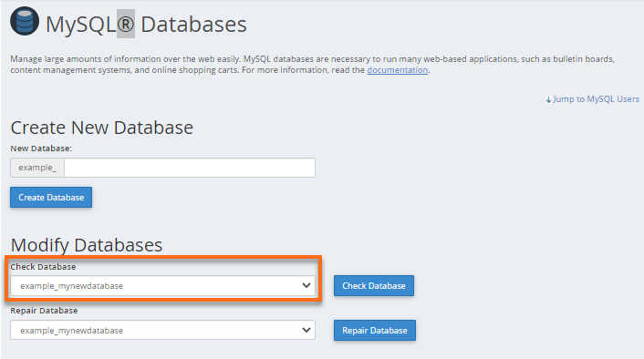Click the Create Database button
The width and height of the screenshot is (644, 359).
point(51,198)
